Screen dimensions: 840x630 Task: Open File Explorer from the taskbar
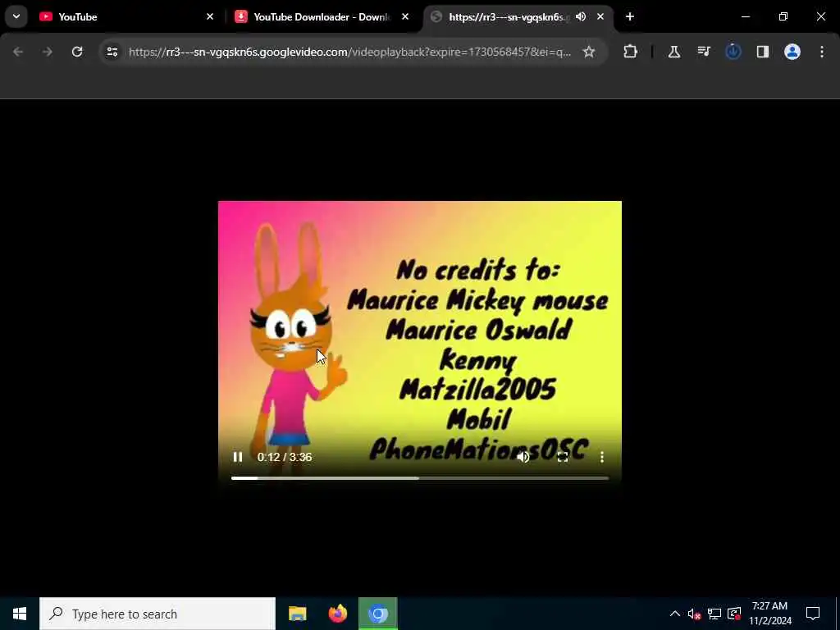(297, 614)
